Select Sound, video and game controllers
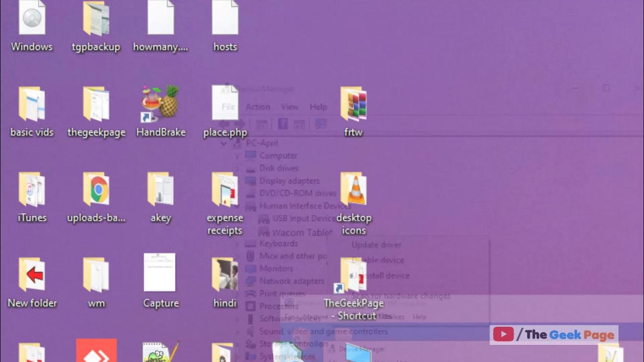Screen dimensions: 644x362 click(x=323, y=331)
